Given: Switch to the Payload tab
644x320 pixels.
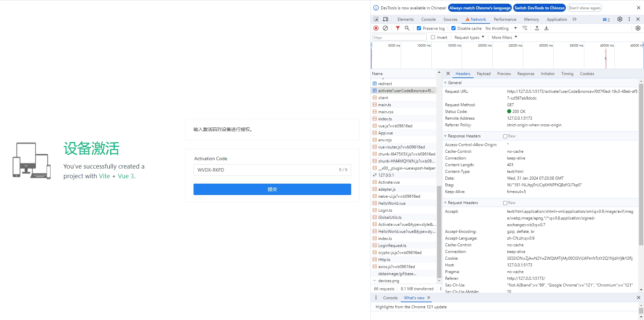Looking at the screenshot, I should click(x=483, y=74).
